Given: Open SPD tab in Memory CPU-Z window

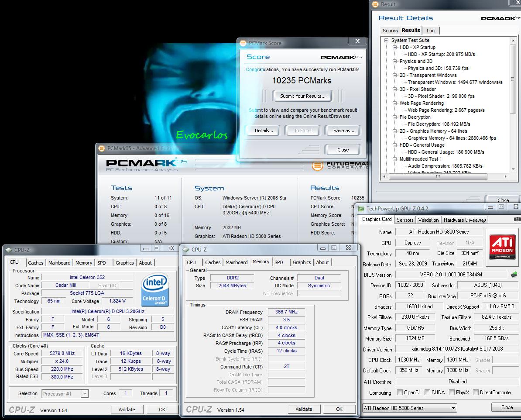Looking at the screenshot, I should (x=279, y=262).
